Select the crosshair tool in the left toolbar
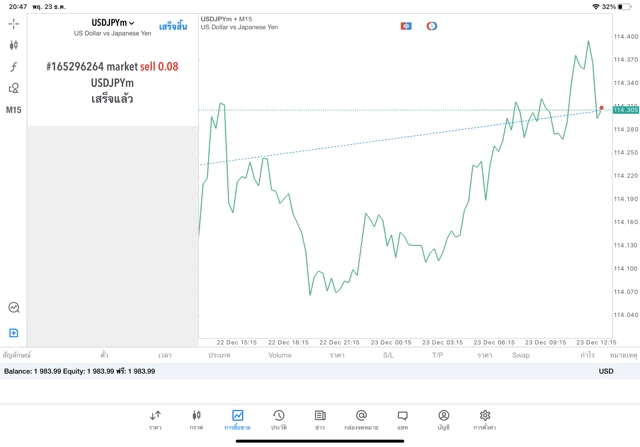This screenshot has width=640, height=447. point(13,24)
